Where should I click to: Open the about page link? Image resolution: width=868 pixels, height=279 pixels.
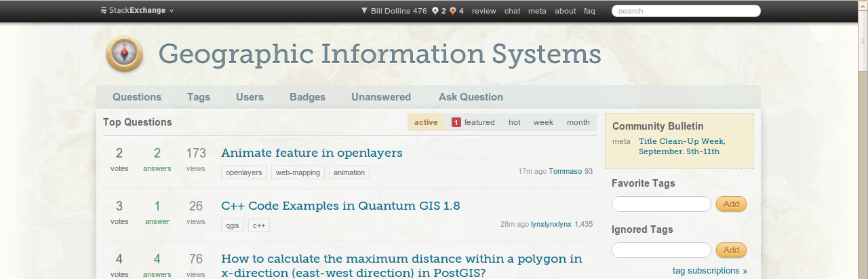[566, 11]
